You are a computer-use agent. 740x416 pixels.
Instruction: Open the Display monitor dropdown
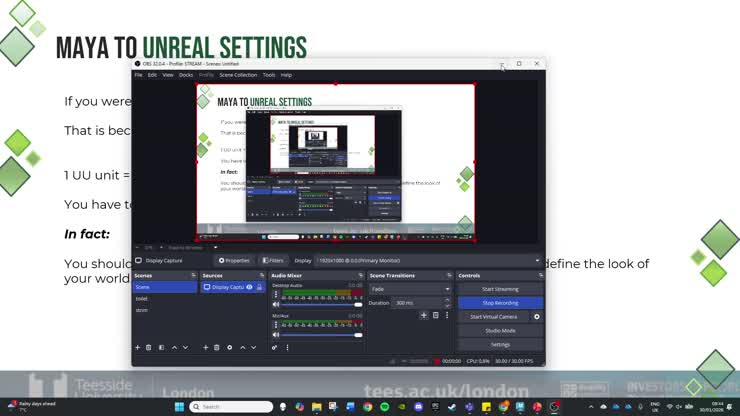click(428, 261)
